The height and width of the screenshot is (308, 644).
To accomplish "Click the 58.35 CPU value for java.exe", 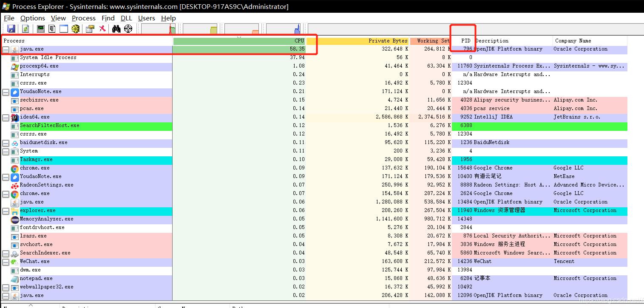I will pyautogui.click(x=297, y=49).
